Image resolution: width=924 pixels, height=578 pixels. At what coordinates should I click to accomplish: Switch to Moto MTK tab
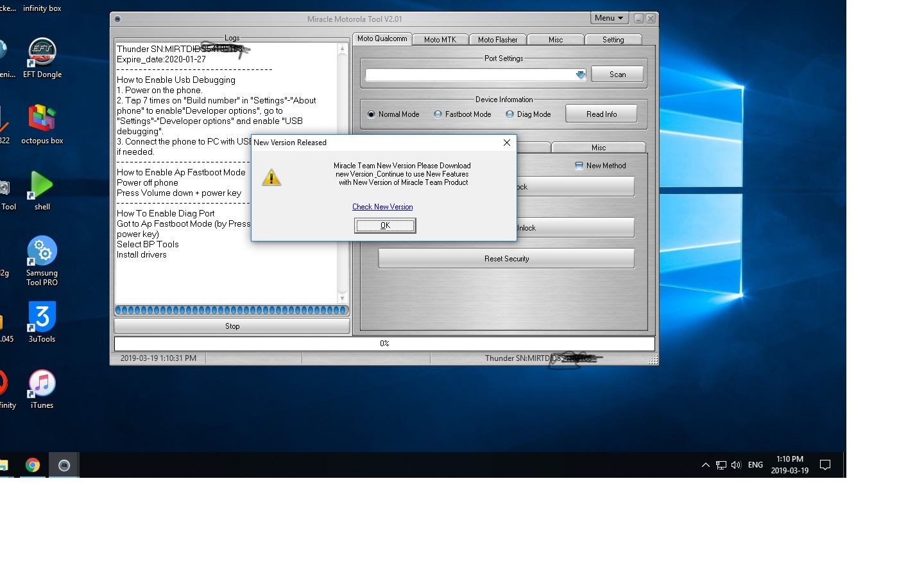click(440, 40)
